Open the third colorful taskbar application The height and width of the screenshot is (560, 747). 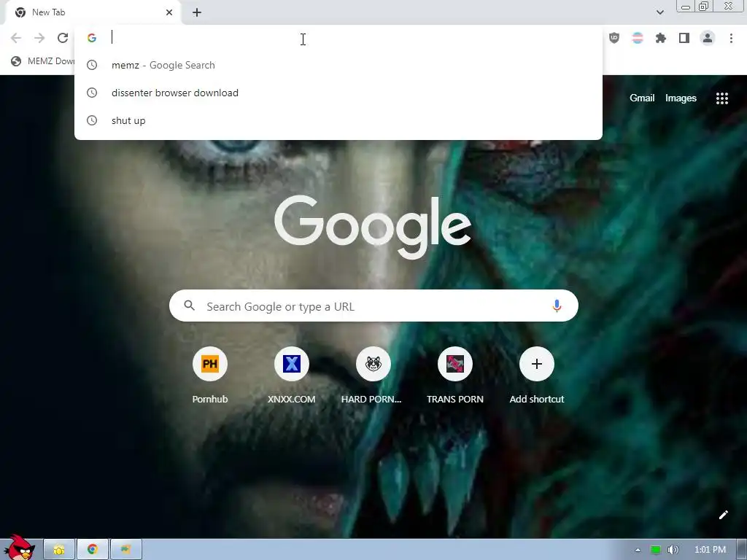coord(125,550)
